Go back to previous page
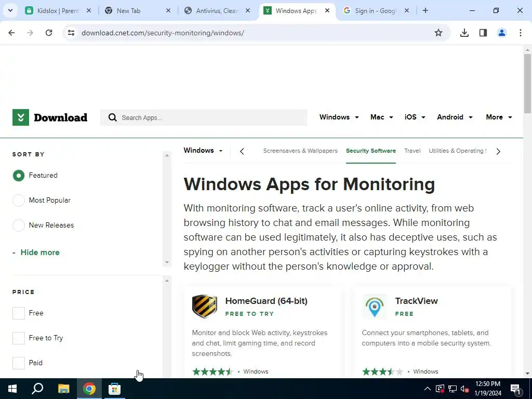Image resolution: width=532 pixels, height=399 pixels. coord(11,33)
